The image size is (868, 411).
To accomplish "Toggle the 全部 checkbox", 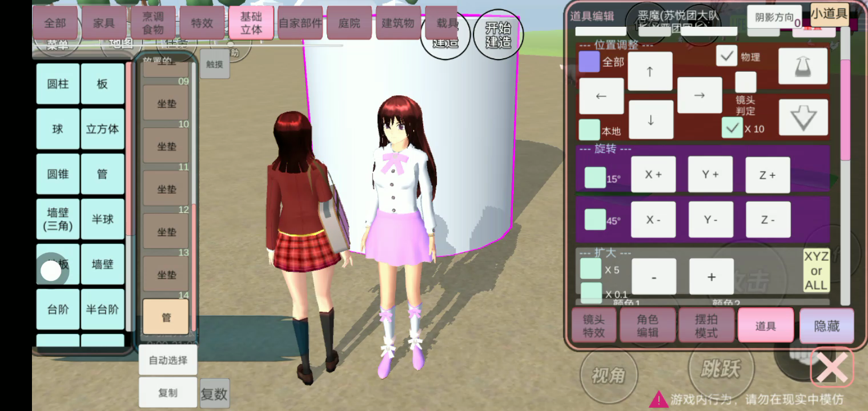I will [x=589, y=62].
